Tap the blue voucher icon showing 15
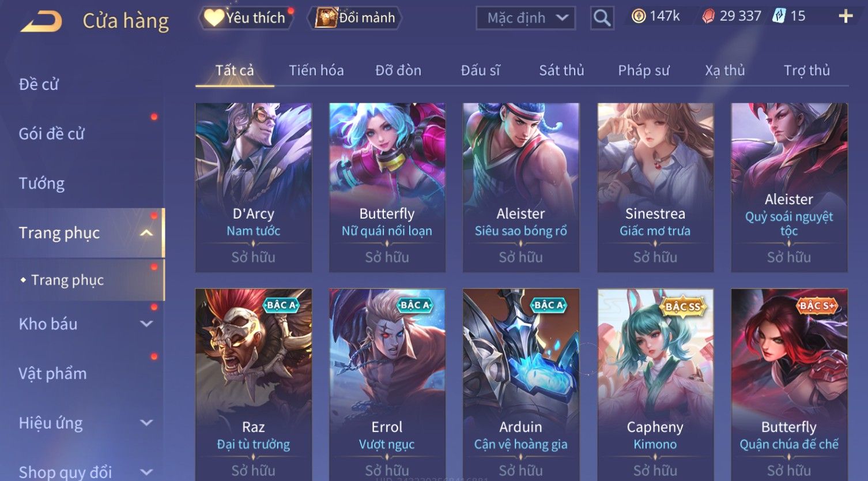Viewport: 868px width, 481px height. coord(779,16)
